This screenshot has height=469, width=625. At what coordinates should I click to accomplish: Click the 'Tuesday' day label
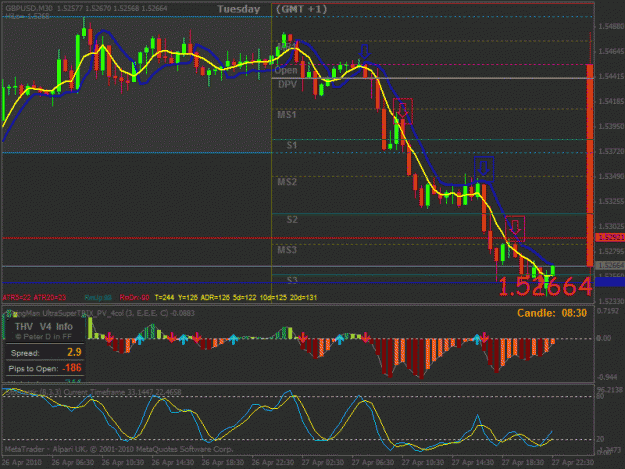pyautogui.click(x=238, y=9)
